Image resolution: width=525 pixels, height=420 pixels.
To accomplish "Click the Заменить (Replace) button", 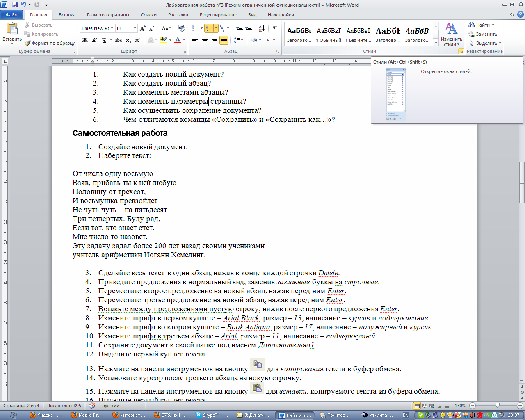I will point(483,34).
